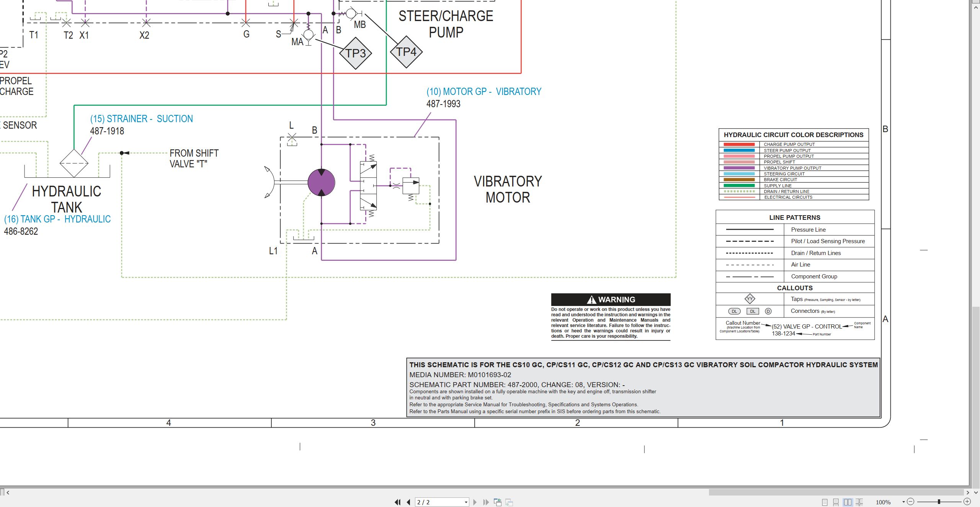Viewport: 980px width, 507px height.
Task: Click the red Charge Pump Output swatch
Action: [x=739, y=144]
